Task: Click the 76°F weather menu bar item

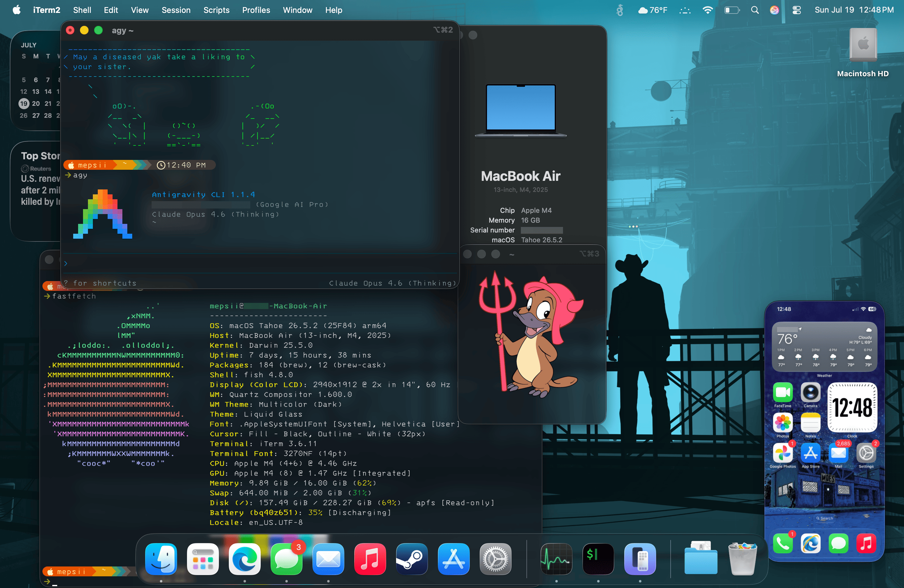Action: (652, 10)
